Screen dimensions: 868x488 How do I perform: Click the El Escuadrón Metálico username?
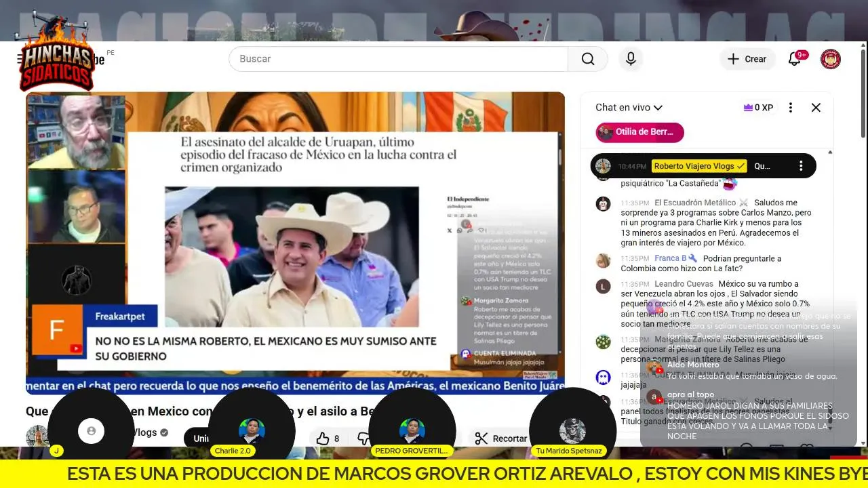(695, 202)
